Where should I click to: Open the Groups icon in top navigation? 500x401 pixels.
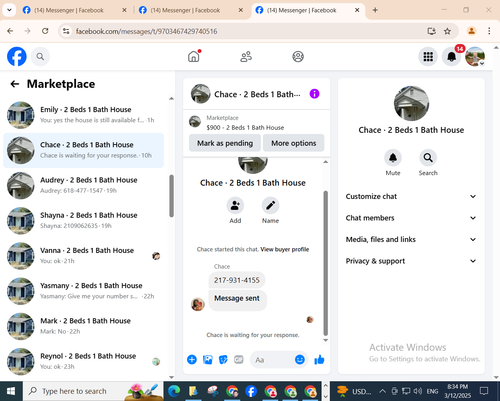point(298,57)
